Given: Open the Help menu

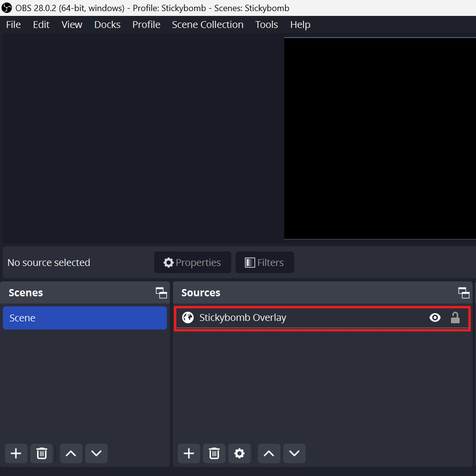Looking at the screenshot, I should 300,25.
